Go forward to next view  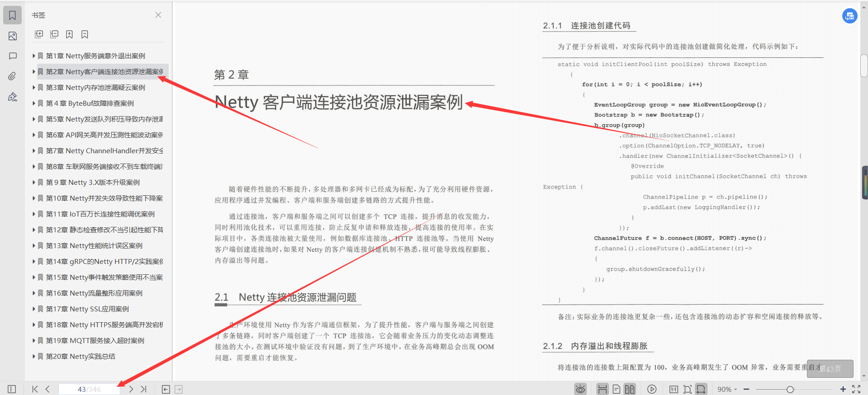coord(179,389)
